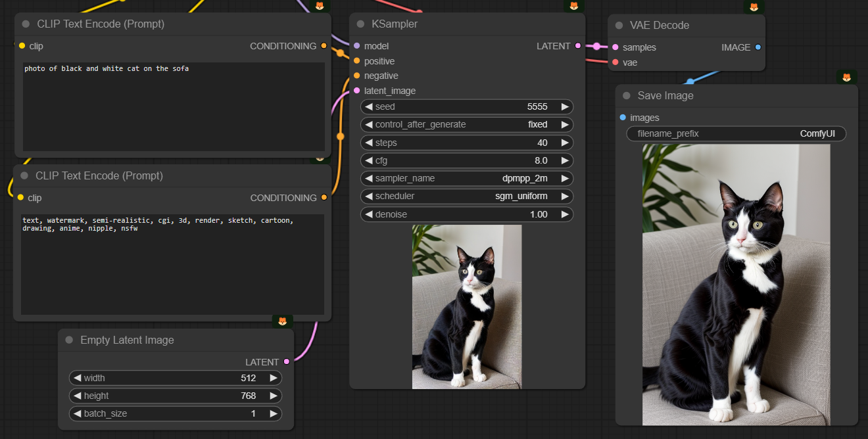Open the scheduler selection showing sgm_uniform
This screenshot has width=868, height=439.
tap(467, 196)
